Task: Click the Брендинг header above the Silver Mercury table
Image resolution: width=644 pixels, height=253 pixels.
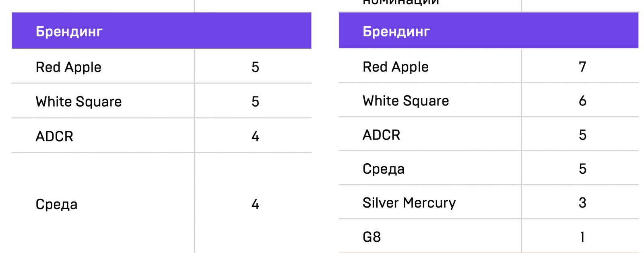Action: click(396, 31)
